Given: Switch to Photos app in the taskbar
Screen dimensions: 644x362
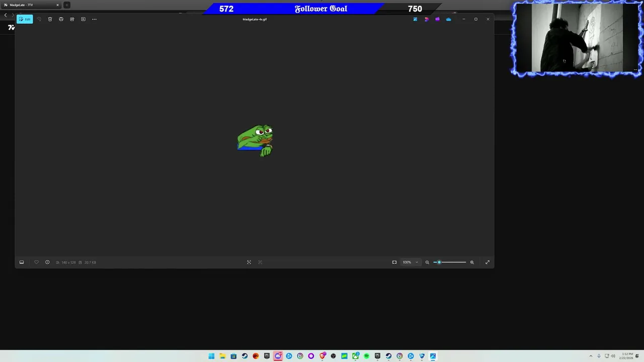Looking at the screenshot, I should [433, 356].
